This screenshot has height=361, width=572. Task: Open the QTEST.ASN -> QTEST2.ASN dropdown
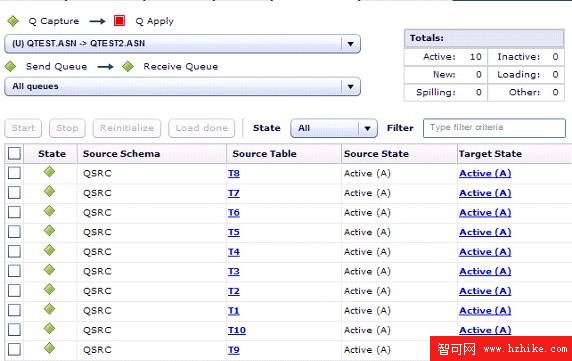(182, 44)
